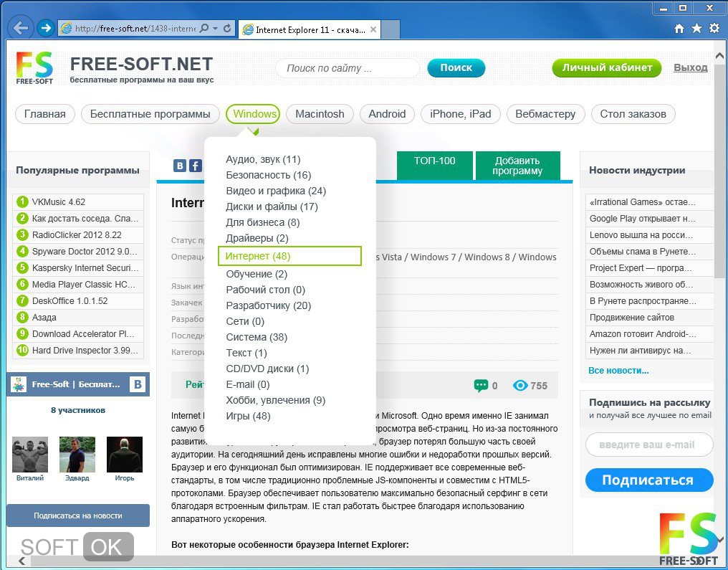
Task: Open Личный кабинет button
Action: [607, 68]
